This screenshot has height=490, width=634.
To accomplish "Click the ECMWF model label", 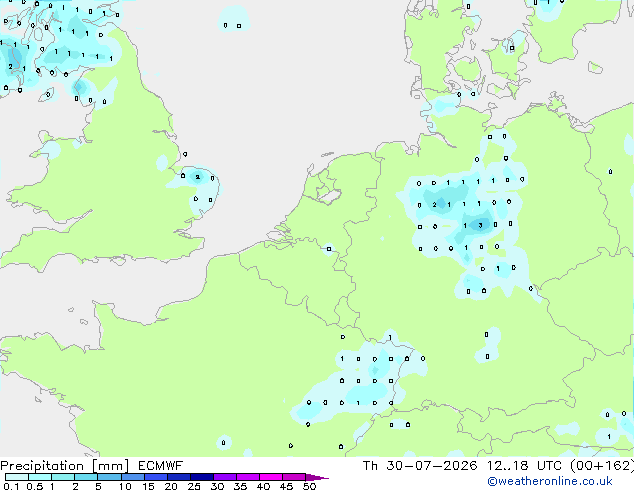I will pos(161,466).
